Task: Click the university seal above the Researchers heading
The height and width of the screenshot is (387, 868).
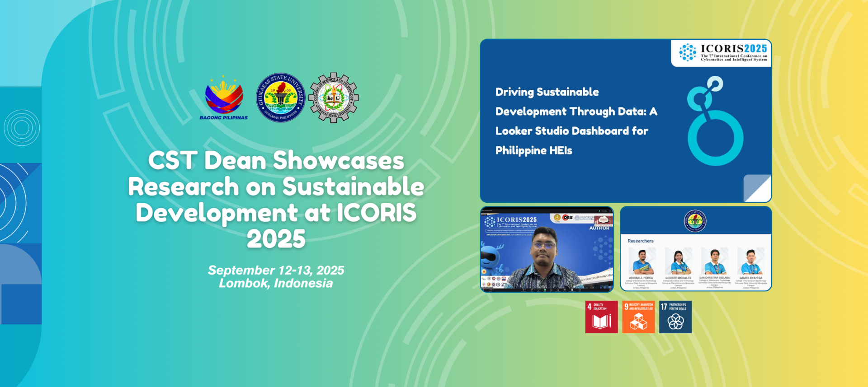Action: tap(695, 221)
